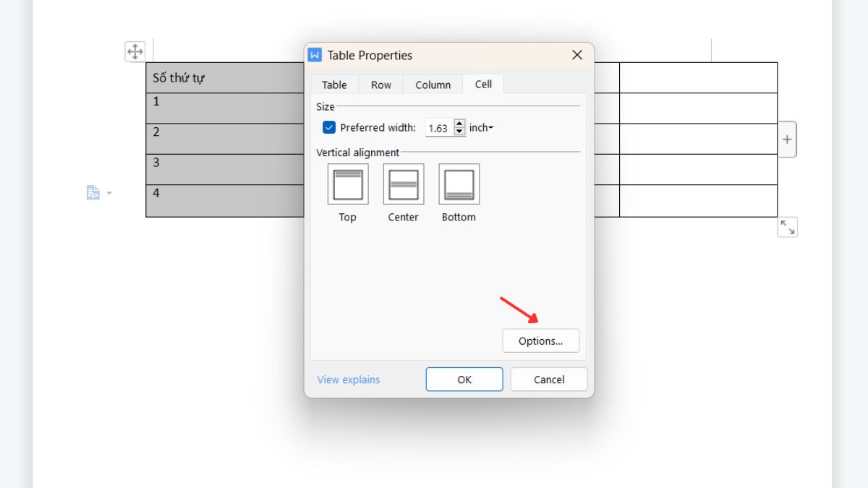Click the document layout icon in left margin
868x488 pixels.
coord(93,192)
